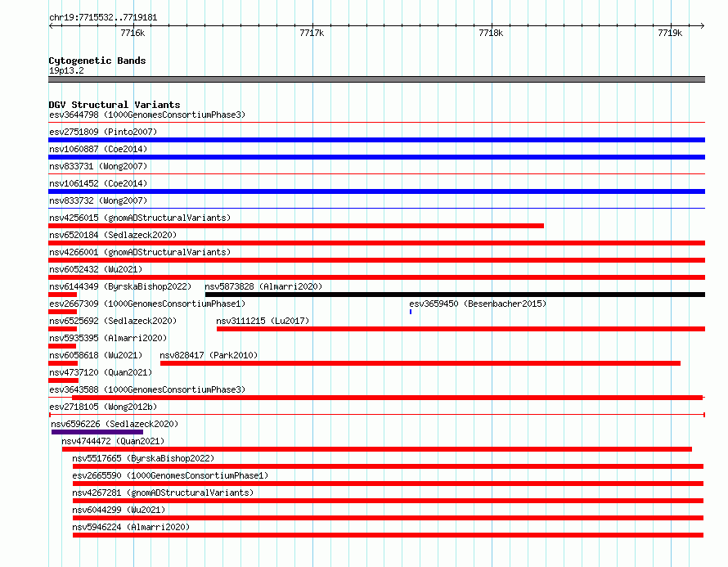The height and width of the screenshot is (567, 728).
Task: Click the nsv6144349 (ByrskaBishop2022) label
Action: tap(120, 286)
